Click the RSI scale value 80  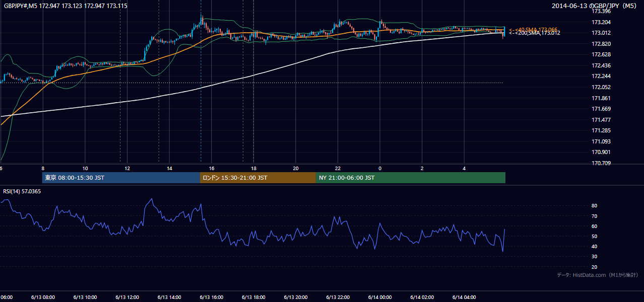(x=595, y=206)
